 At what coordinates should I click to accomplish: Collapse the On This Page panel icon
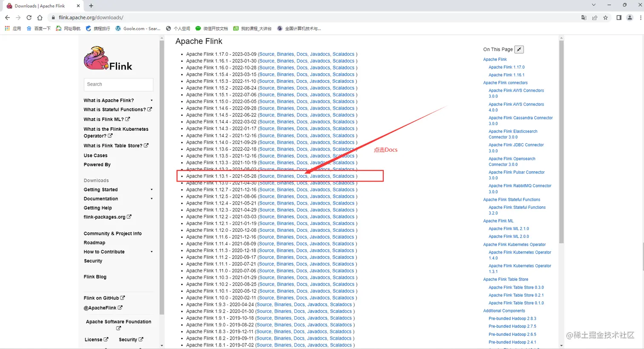(519, 49)
